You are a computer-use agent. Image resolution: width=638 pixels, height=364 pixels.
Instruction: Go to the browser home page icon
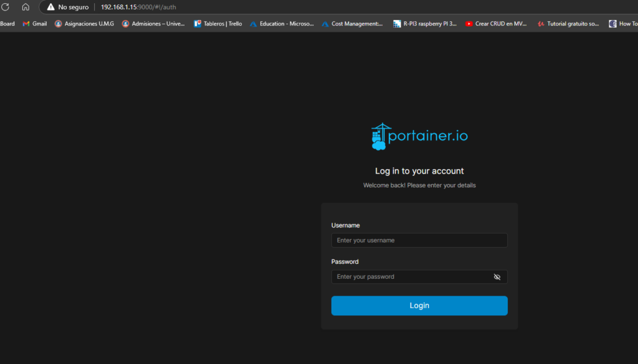point(26,7)
